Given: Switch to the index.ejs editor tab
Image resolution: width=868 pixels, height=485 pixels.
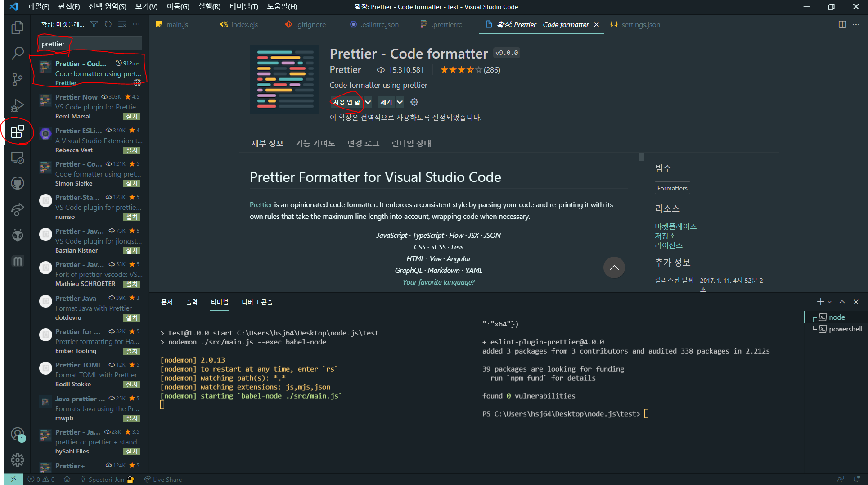Looking at the screenshot, I should click(239, 24).
